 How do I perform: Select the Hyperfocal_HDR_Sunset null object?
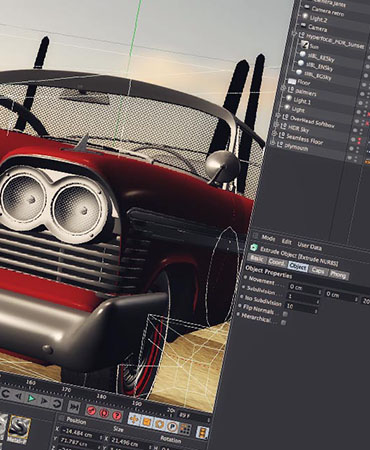pos(334,40)
